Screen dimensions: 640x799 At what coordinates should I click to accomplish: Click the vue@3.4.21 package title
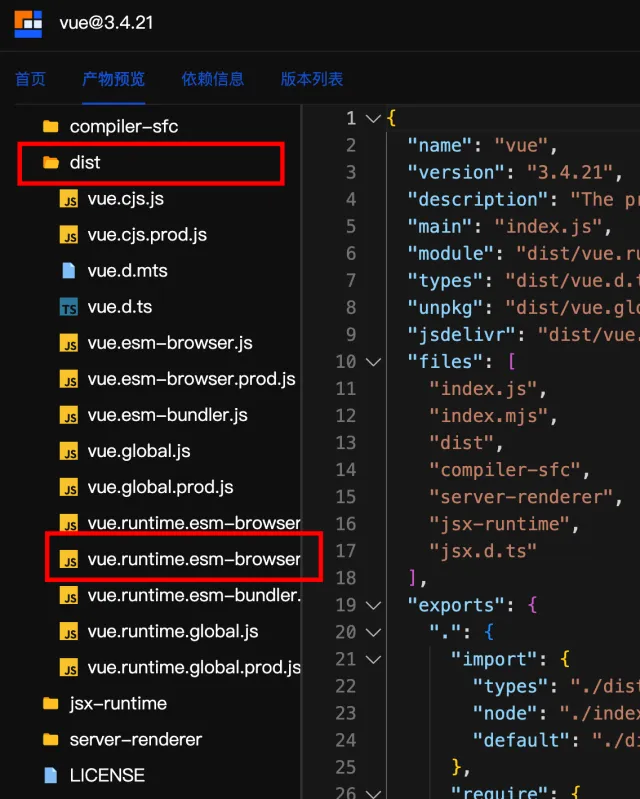pos(106,23)
